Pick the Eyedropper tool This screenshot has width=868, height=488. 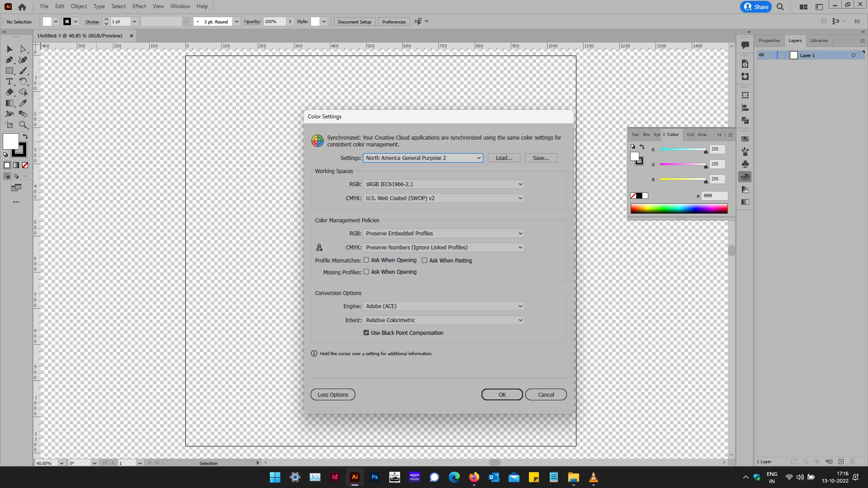coord(23,103)
